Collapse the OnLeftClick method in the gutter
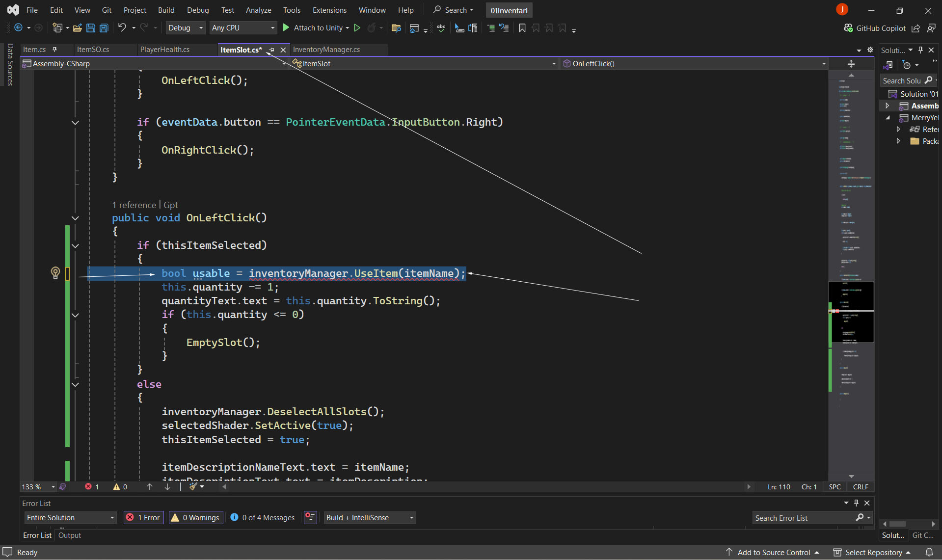Image resolution: width=942 pixels, height=560 pixels. coord(75,218)
